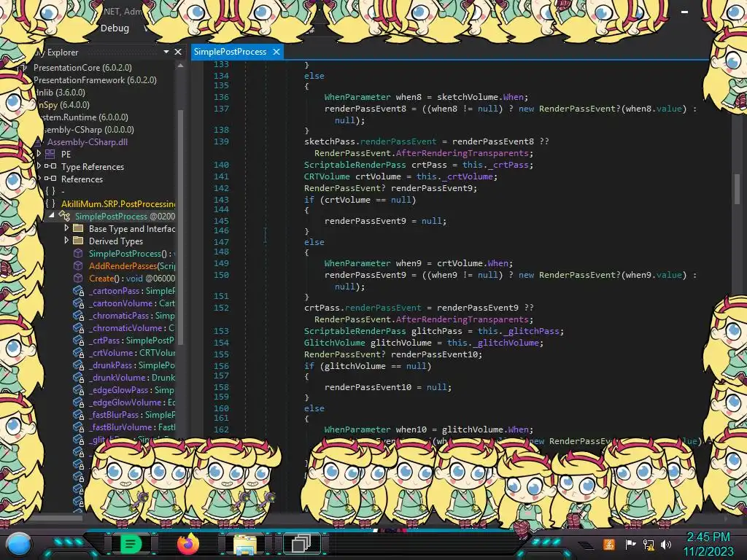Click the _crtPass field icon
This screenshot has width=747, height=560.
pyautogui.click(x=79, y=341)
